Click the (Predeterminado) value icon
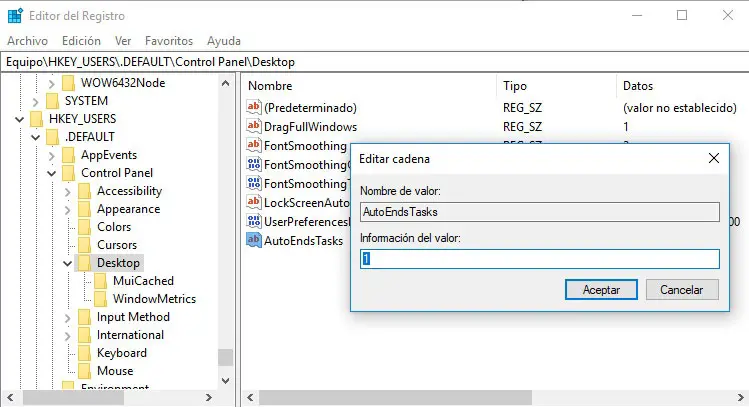This screenshot has height=407, width=749. pyautogui.click(x=253, y=107)
